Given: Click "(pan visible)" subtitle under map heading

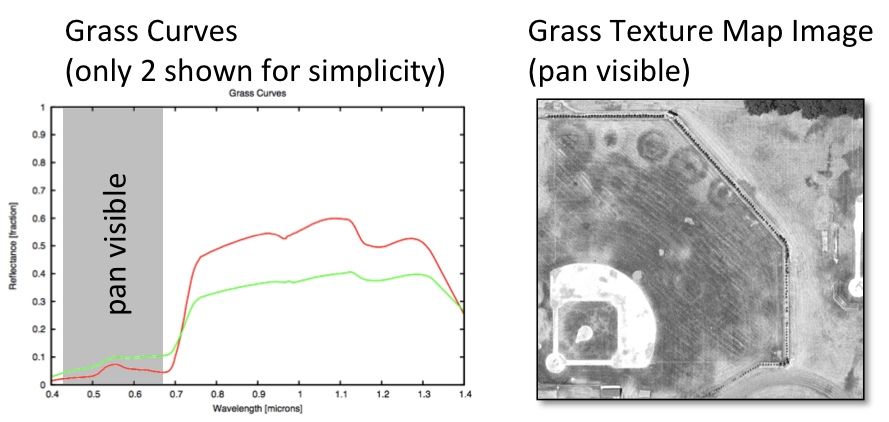Looking at the screenshot, I should pos(606,72).
